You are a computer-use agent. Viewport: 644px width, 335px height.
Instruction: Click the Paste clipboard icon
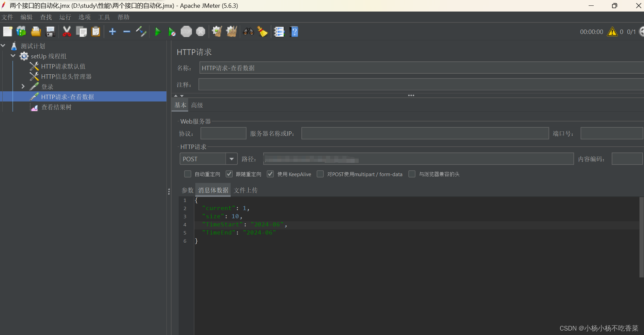point(96,32)
